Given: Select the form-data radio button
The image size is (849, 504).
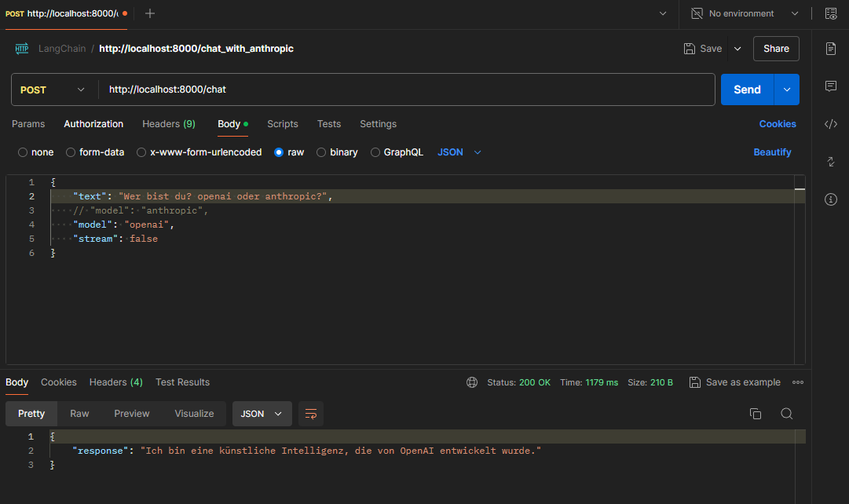Looking at the screenshot, I should click(x=71, y=152).
